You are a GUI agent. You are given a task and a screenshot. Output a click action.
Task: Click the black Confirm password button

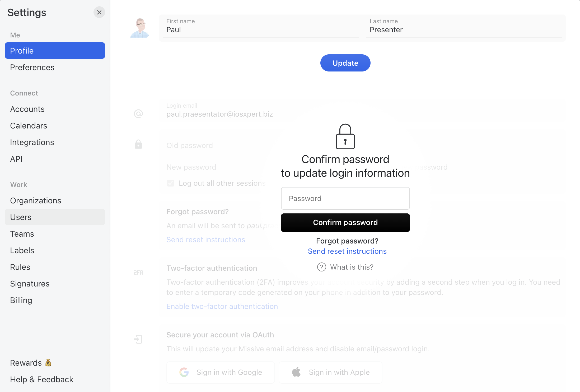pyautogui.click(x=345, y=222)
